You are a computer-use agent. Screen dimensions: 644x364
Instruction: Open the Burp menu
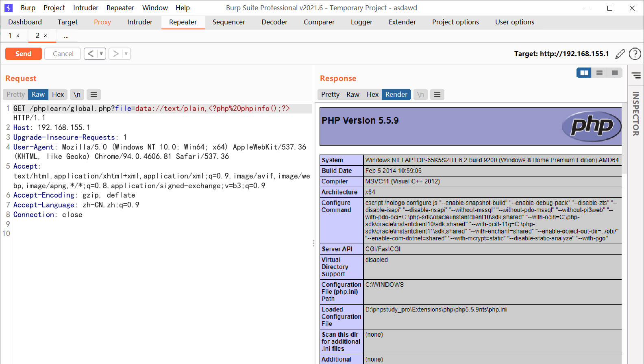coord(28,8)
